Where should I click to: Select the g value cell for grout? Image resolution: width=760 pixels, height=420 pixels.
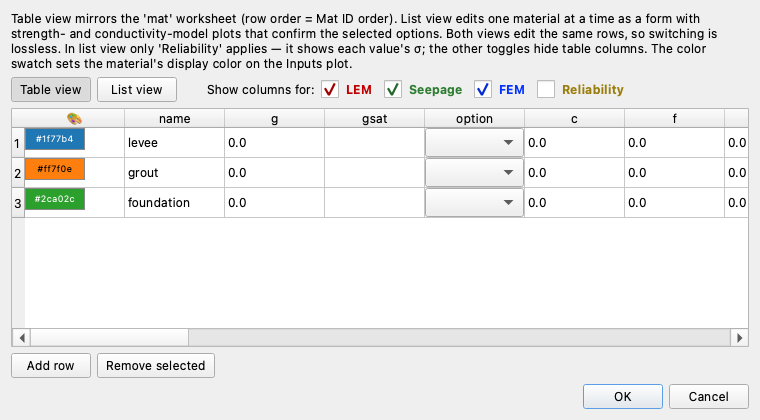click(x=274, y=173)
